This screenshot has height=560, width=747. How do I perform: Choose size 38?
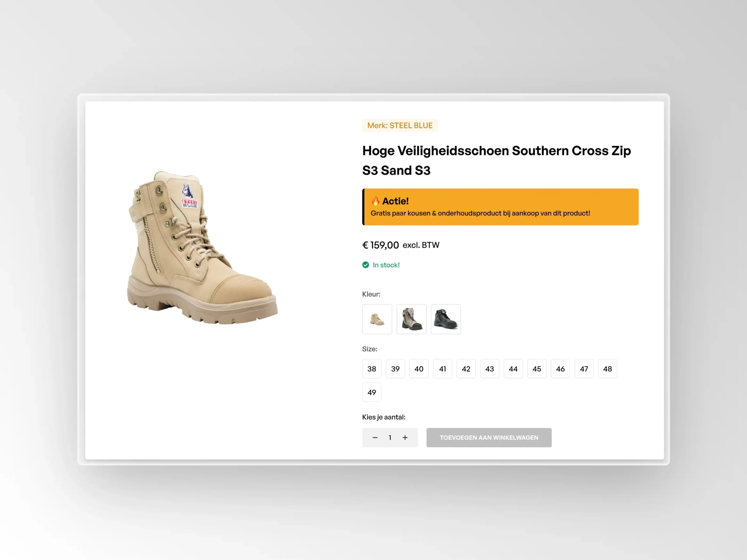(371, 369)
